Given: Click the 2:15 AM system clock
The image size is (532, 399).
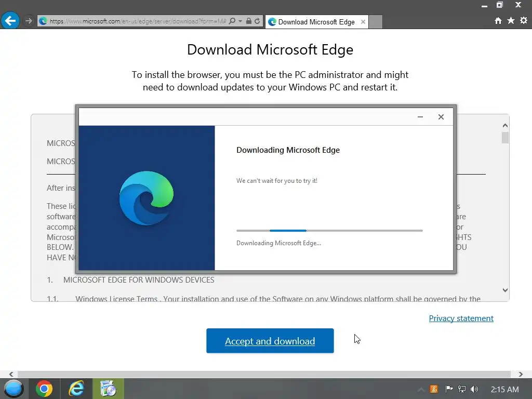Looking at the screenshot, I should pos(504,390).
